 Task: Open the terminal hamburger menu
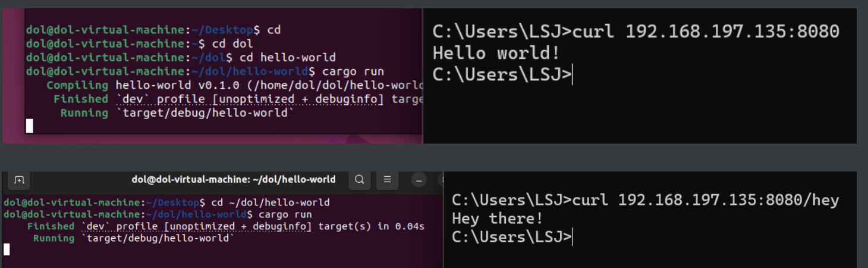point(387,179)
